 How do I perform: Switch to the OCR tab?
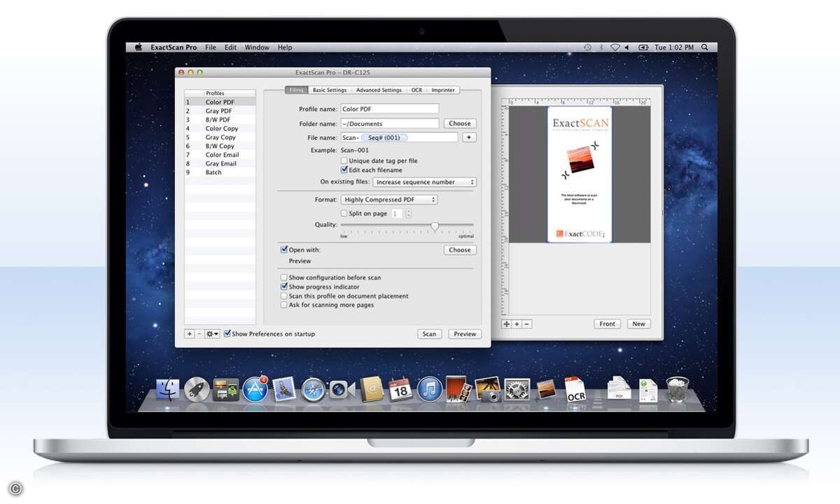point(416,90)
